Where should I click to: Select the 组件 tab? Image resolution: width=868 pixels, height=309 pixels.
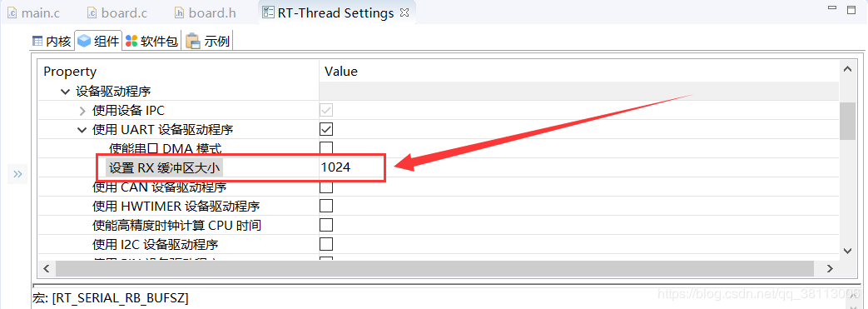pos(98,41)
